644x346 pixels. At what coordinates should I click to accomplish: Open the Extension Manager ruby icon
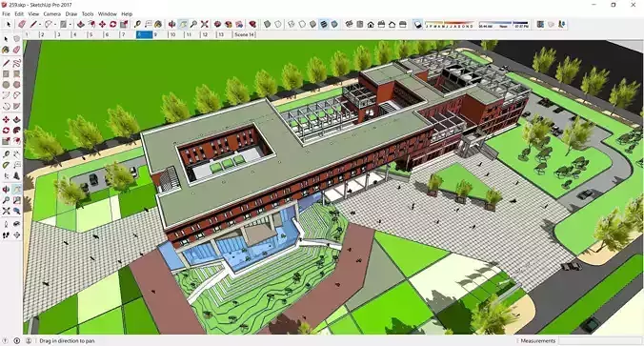click(x=252, y=24)
